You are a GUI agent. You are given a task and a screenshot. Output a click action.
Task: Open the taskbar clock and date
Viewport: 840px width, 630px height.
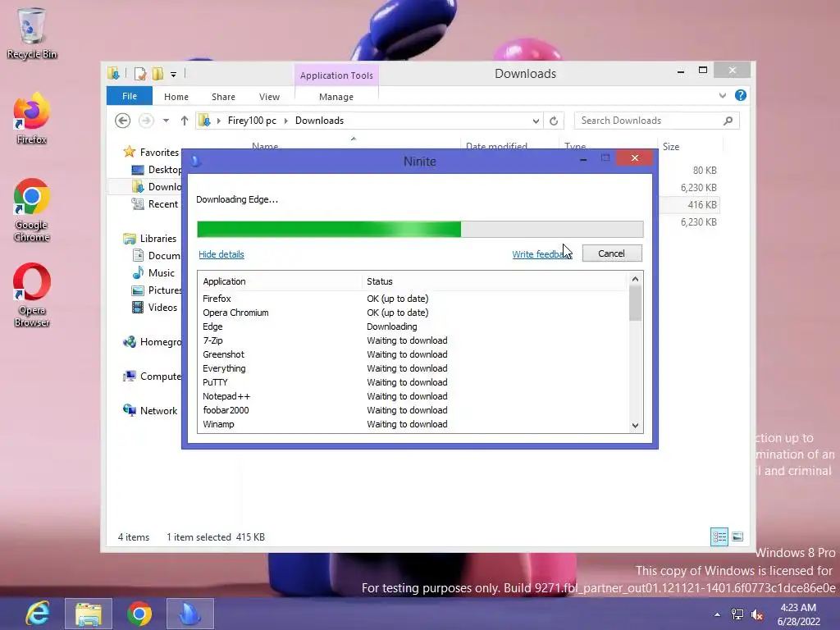[799, 614]
